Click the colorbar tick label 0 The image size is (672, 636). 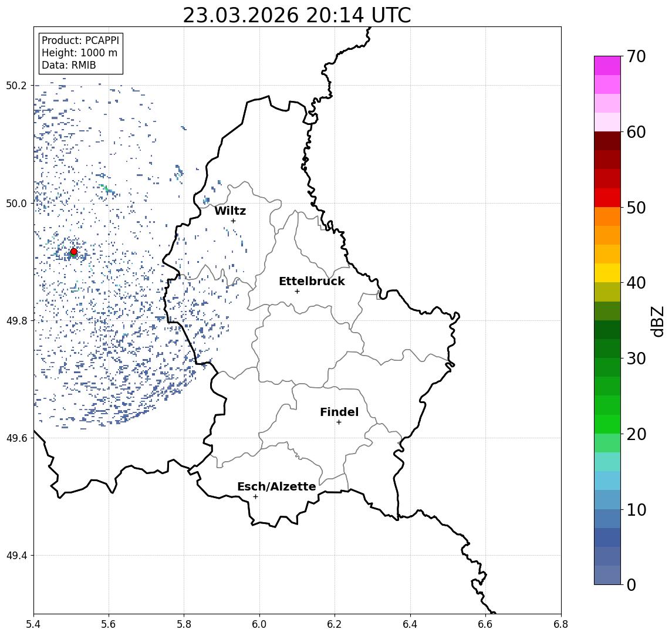[632, 584]
